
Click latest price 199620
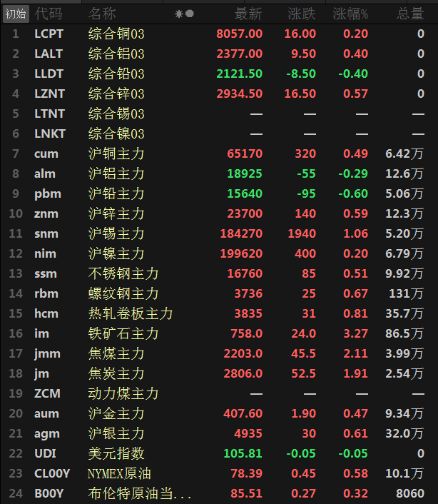pos(241,253)
